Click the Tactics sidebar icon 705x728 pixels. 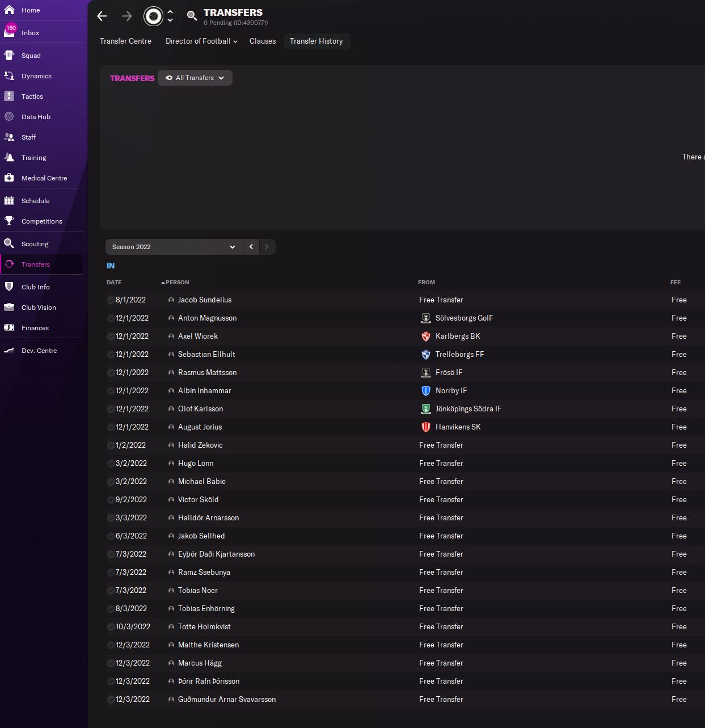(x=9, y=96)
